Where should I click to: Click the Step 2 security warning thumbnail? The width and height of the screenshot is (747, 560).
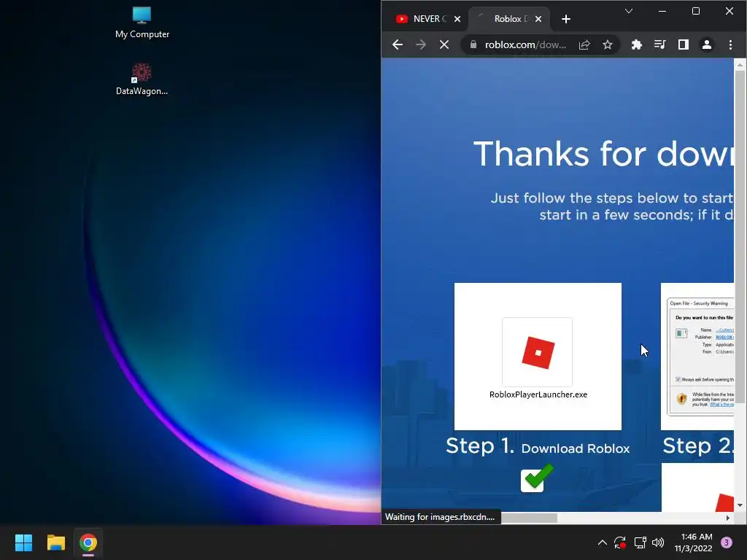point(698,356)
